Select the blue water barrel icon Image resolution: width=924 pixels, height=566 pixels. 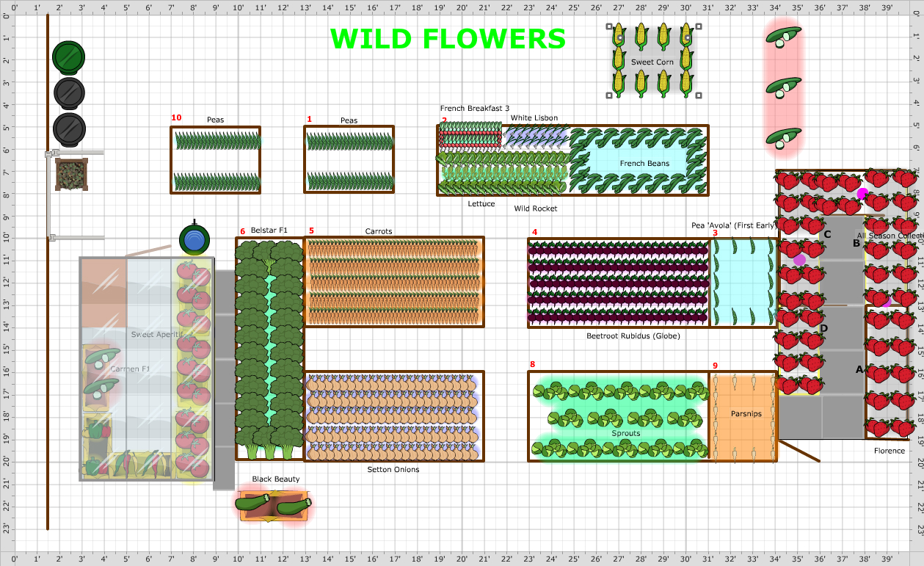[193, 239]
